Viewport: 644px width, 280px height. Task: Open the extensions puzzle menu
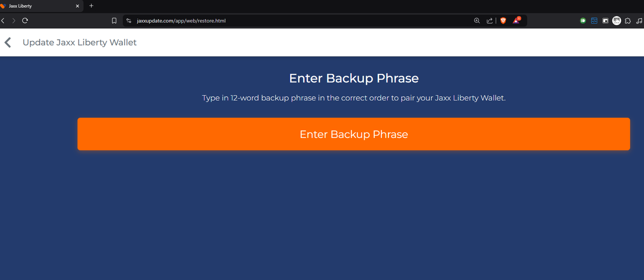pyautogui.click(x=628, y=21)
